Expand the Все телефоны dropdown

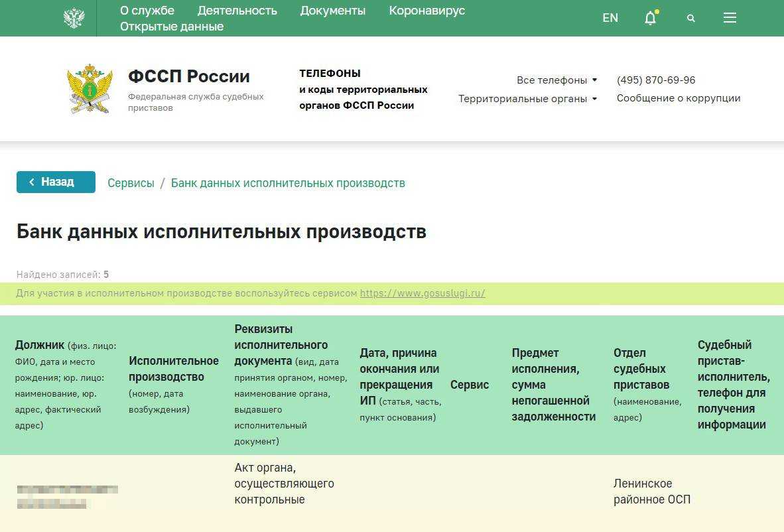[x=556, y=80]
